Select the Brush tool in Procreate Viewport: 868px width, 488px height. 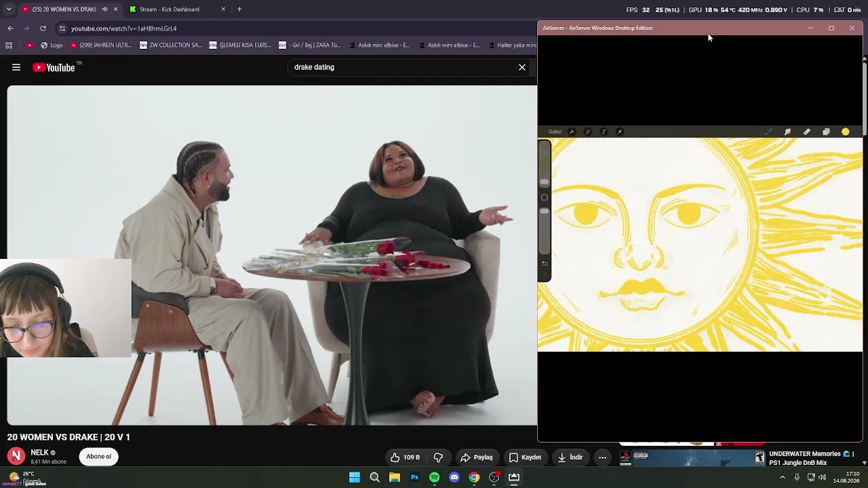click(768, 131)
